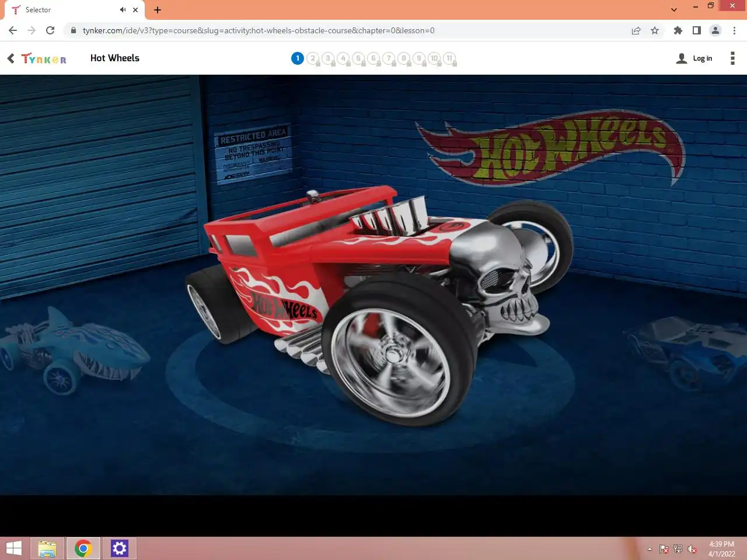
Task: Open the volume tray icon
Action: [x=692, y=549]
